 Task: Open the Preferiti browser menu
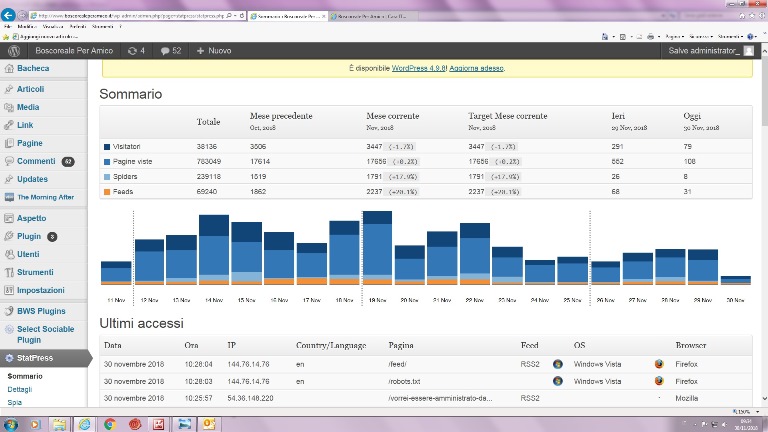77,26
